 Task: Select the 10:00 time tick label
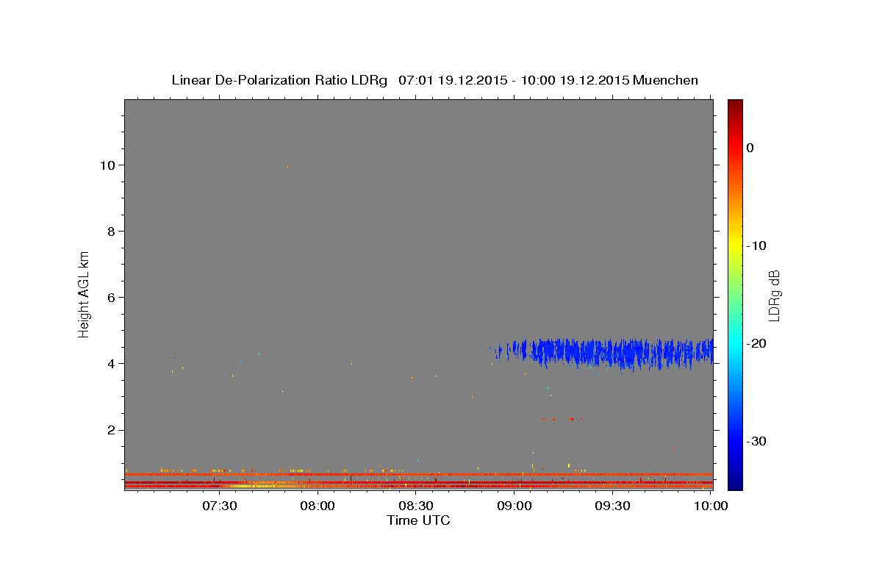(710, 506)
